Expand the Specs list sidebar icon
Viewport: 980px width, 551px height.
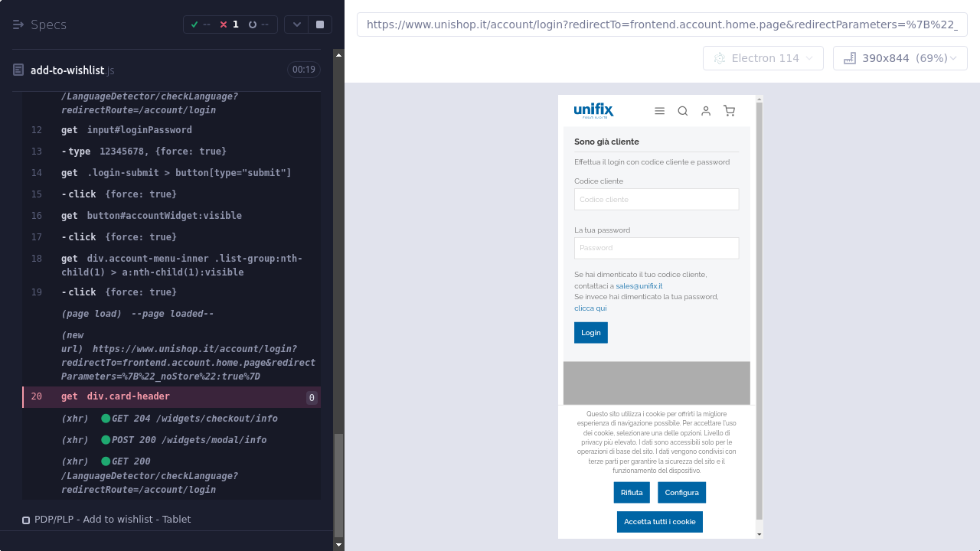point(19,24)
